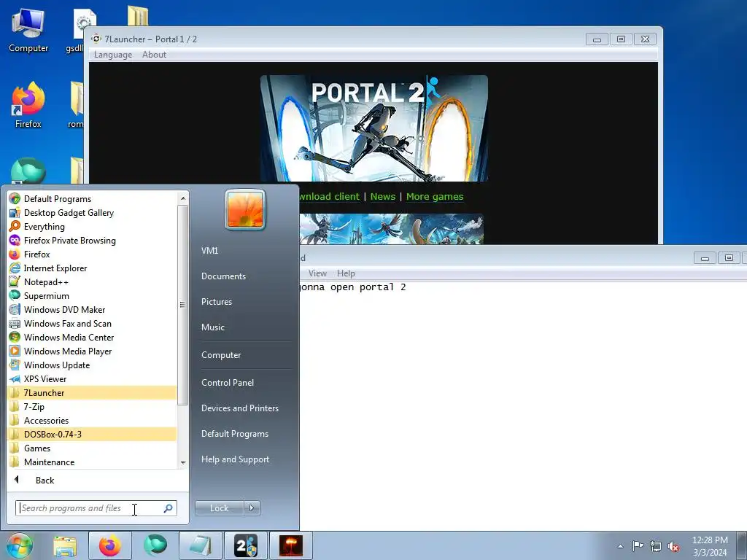Select the Firefox desktop shortcut
Viewport: 747px width, 560px height.
[x=28, y=106]
